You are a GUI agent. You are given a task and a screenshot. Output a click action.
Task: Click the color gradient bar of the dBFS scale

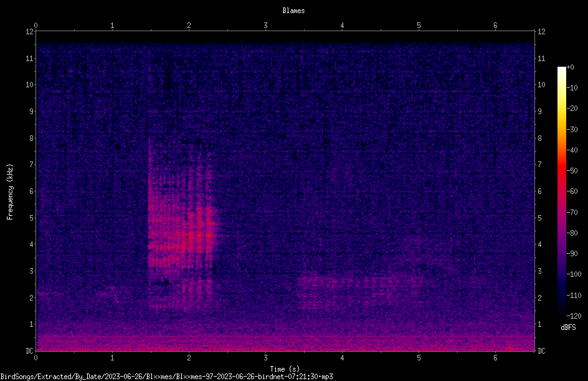[561, 191]
